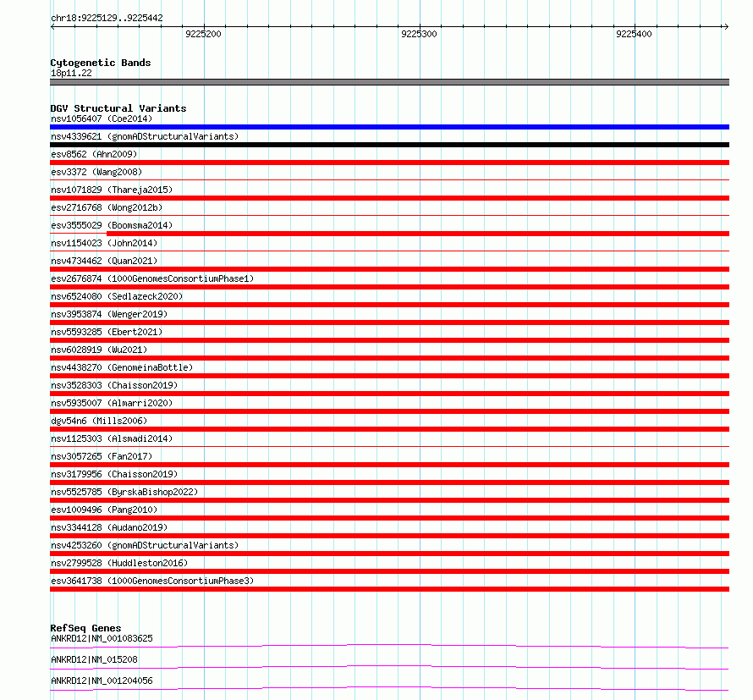Open nsv1125303 (Alsmadi2014) label
This screenshot has width=753, height=700.
(x=112, y=438)
